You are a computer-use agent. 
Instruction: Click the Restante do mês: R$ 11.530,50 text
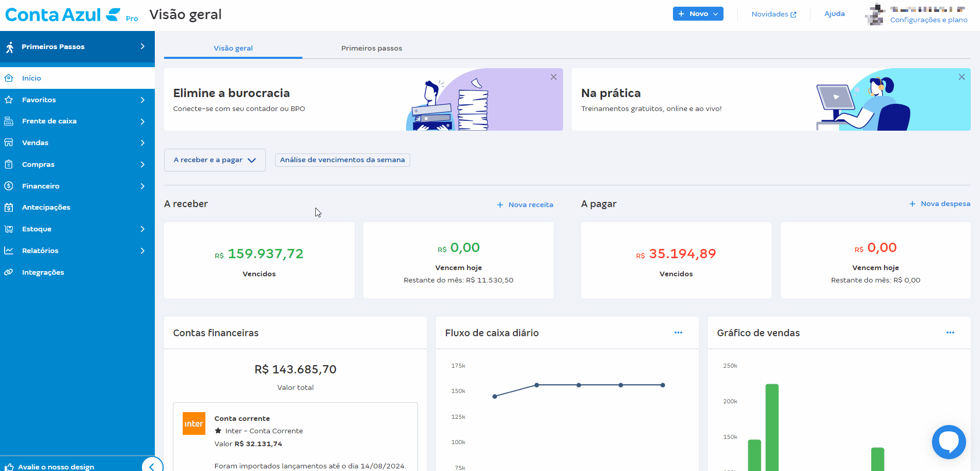[458, 280]
